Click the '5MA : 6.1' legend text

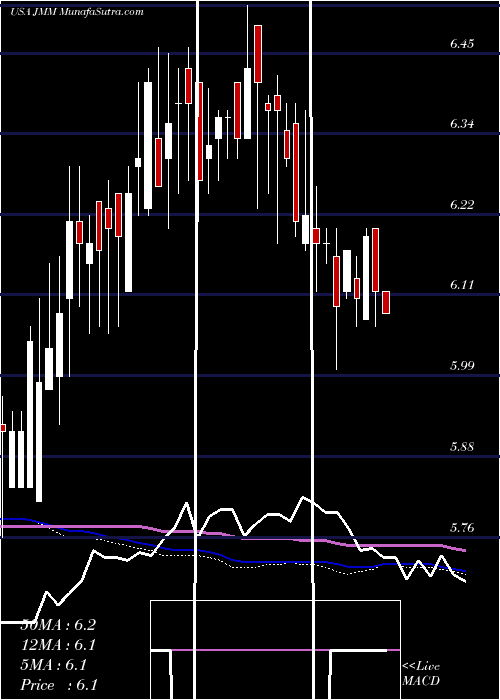point(54,665)
